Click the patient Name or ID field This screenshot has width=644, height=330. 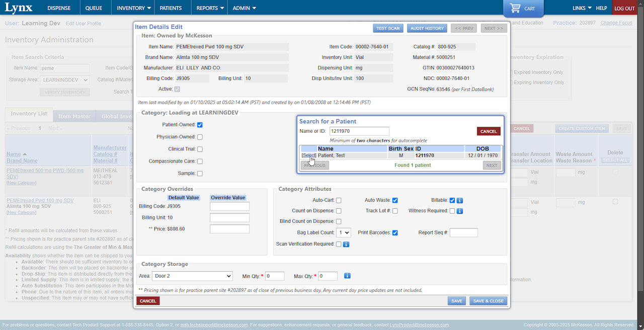[x=359, y=131]
